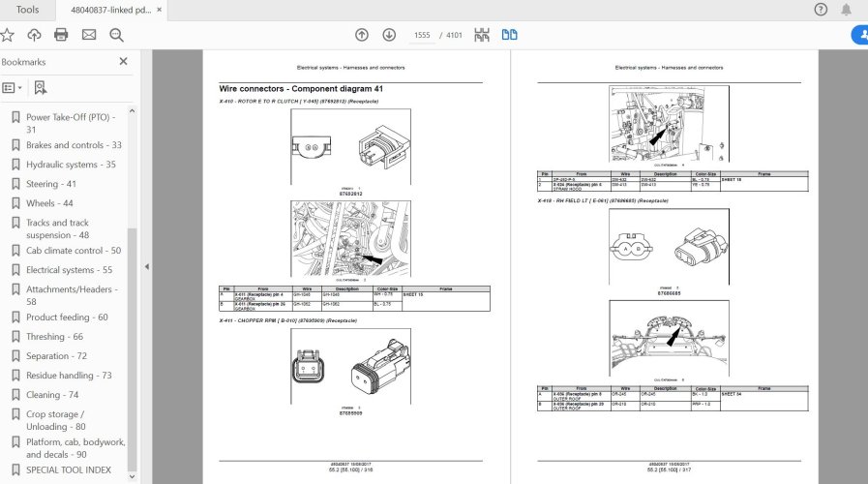Click the Share user button
Viewport: 868px width, 484px height.
859,35
